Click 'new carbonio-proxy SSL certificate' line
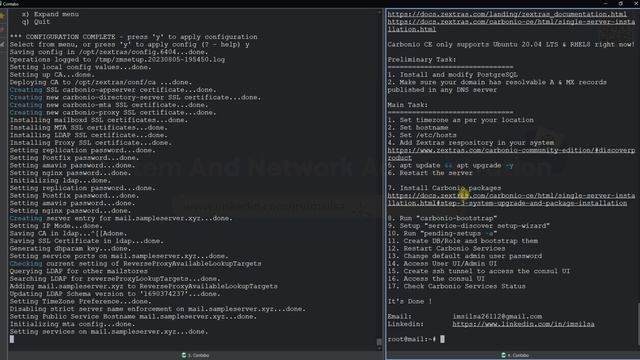 (113, 112)
